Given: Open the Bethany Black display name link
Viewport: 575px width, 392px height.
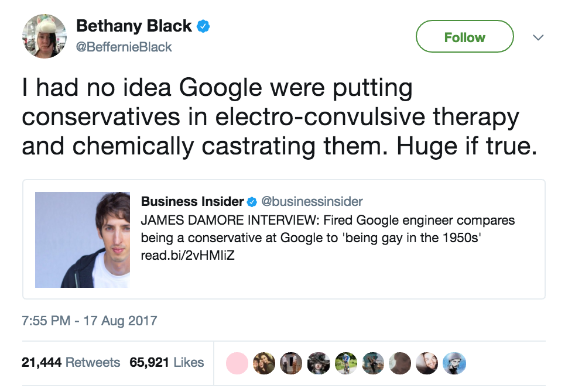Looking at the screenshot, I should tap(134, 26).
